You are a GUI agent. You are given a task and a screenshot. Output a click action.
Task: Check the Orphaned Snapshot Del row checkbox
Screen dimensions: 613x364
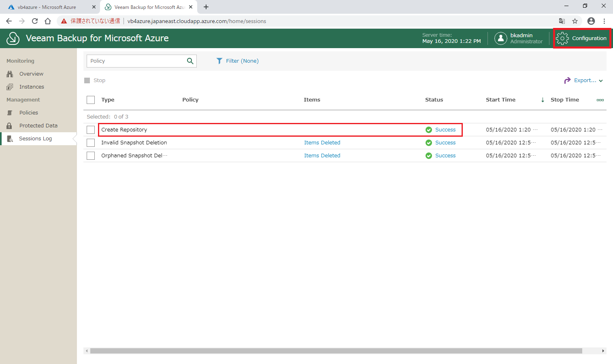91,156
